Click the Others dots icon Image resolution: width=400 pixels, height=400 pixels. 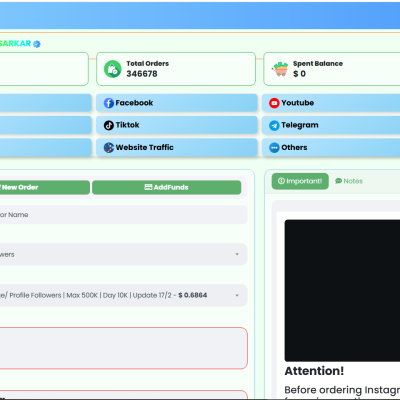point(274,148)
